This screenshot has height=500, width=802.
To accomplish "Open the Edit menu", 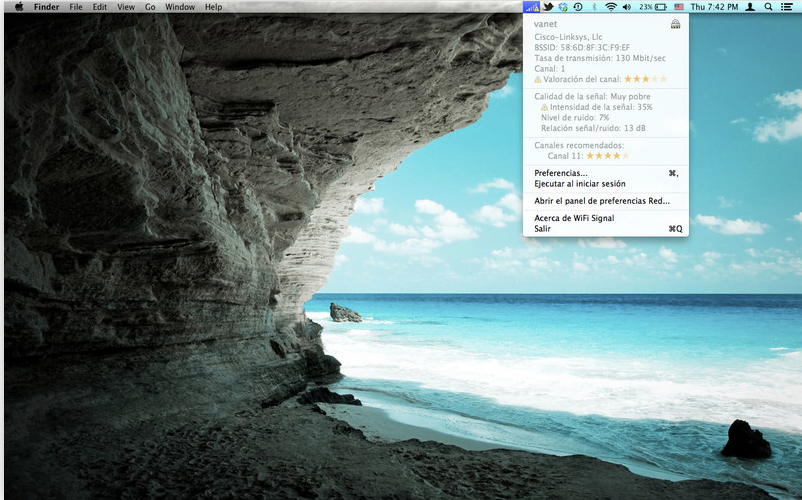I will [x=100, y=7].
